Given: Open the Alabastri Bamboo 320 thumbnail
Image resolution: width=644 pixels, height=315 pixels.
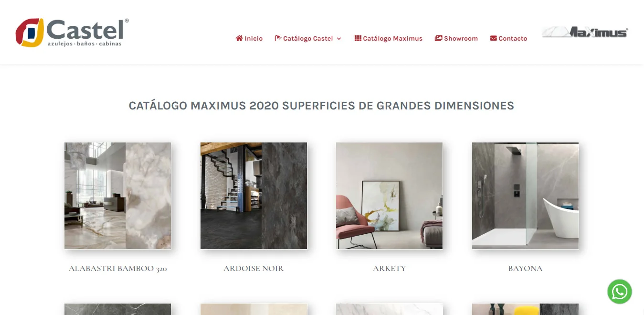Looking at the screenshot, I should (x=118, y=196).
